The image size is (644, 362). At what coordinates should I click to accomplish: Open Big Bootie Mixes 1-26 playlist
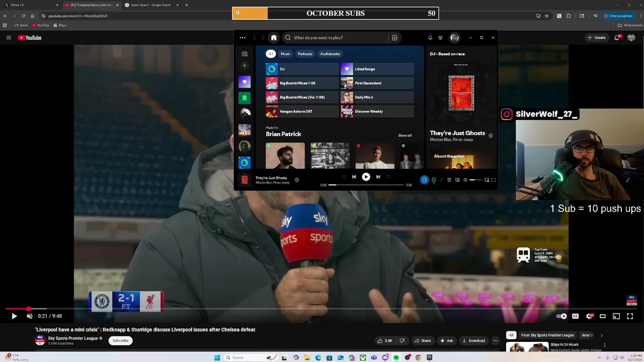pyautogui.click(x=302, y=83)
